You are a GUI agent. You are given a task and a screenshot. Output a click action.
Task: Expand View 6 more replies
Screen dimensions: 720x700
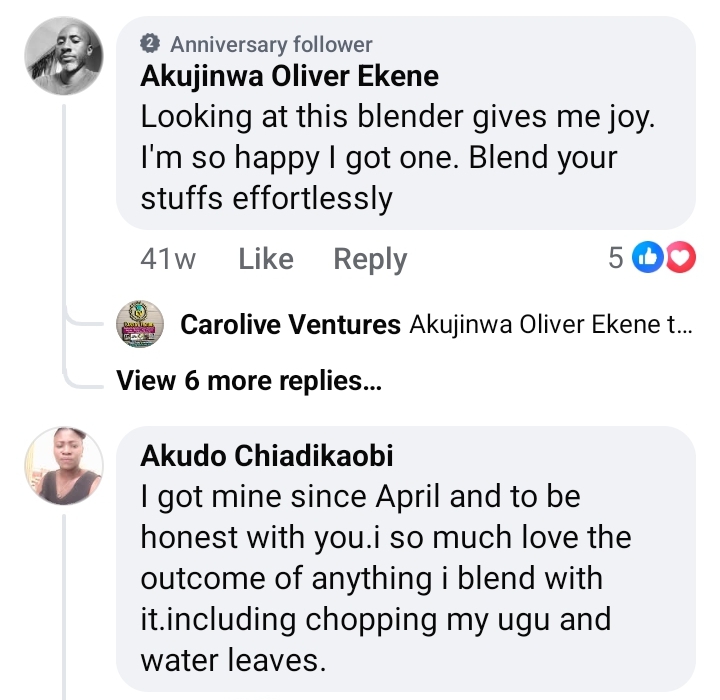click(x=249, y=380)
